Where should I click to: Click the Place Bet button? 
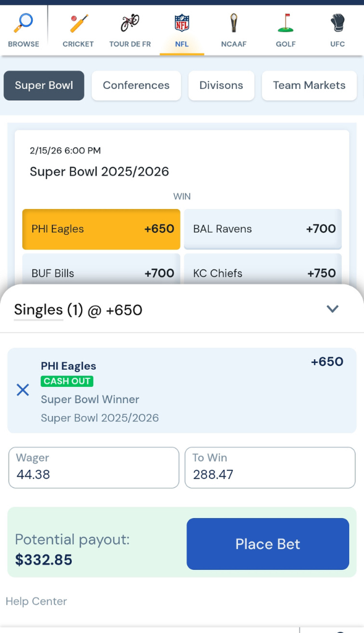[x=268, y=544]
